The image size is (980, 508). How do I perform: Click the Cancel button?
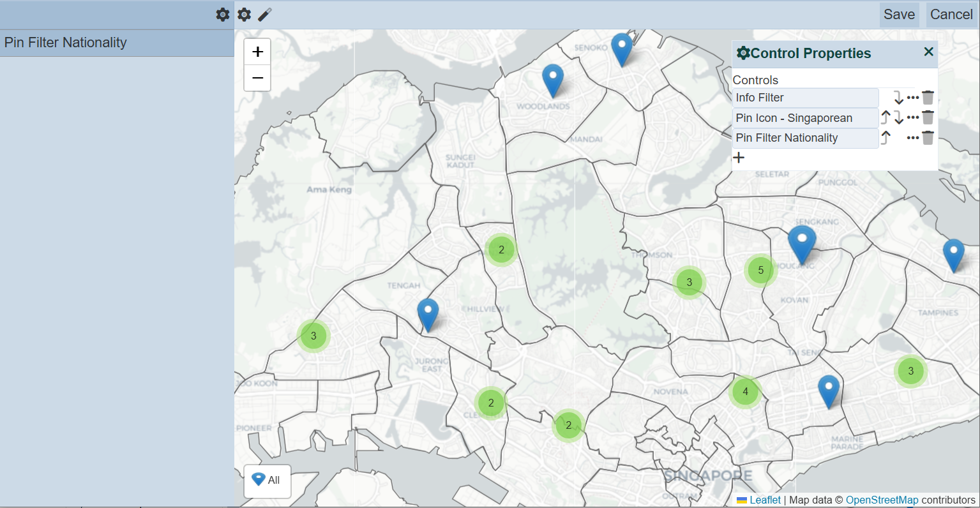[x=951, y=15]
